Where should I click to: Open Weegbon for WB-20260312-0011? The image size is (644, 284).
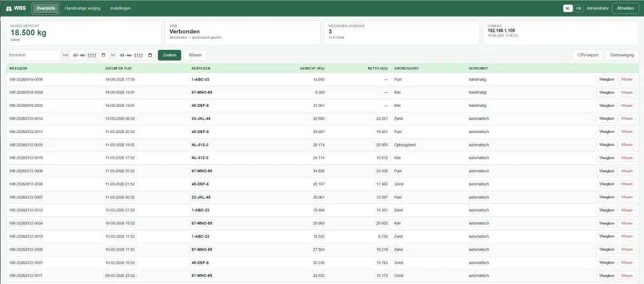pyautogui.click(x=606, y=275)
